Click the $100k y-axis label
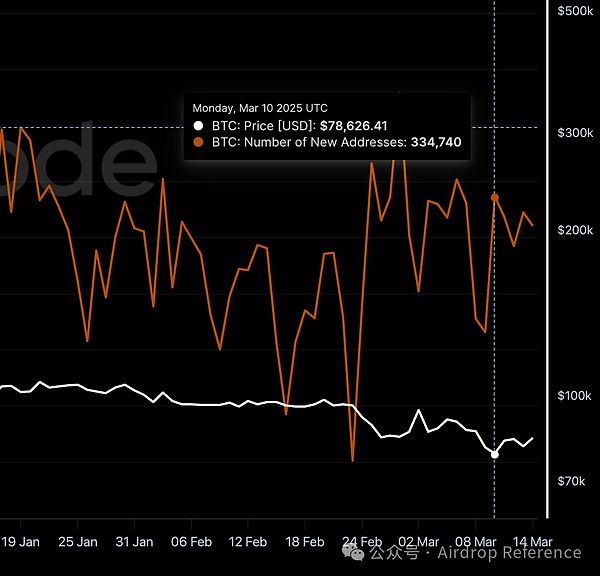 point(575,396)
